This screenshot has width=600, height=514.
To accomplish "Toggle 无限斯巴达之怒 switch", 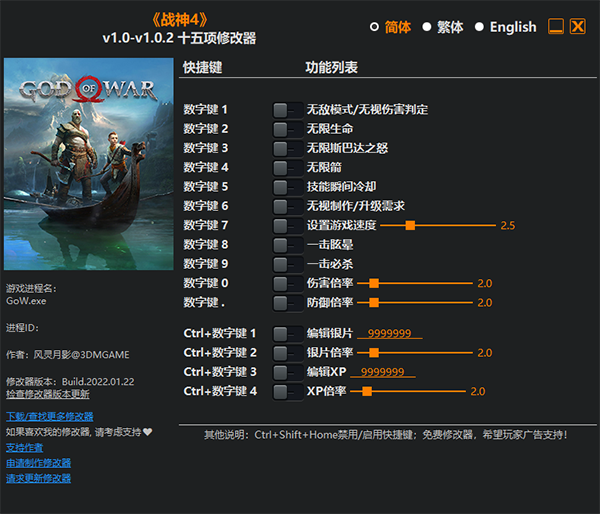I will tap(288, 148).
